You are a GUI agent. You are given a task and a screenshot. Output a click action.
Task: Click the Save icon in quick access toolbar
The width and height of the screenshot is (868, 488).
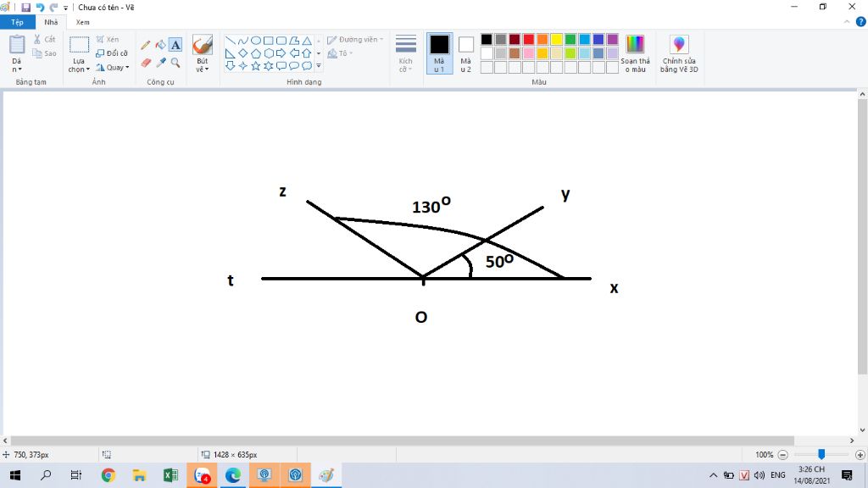(26, 7)
